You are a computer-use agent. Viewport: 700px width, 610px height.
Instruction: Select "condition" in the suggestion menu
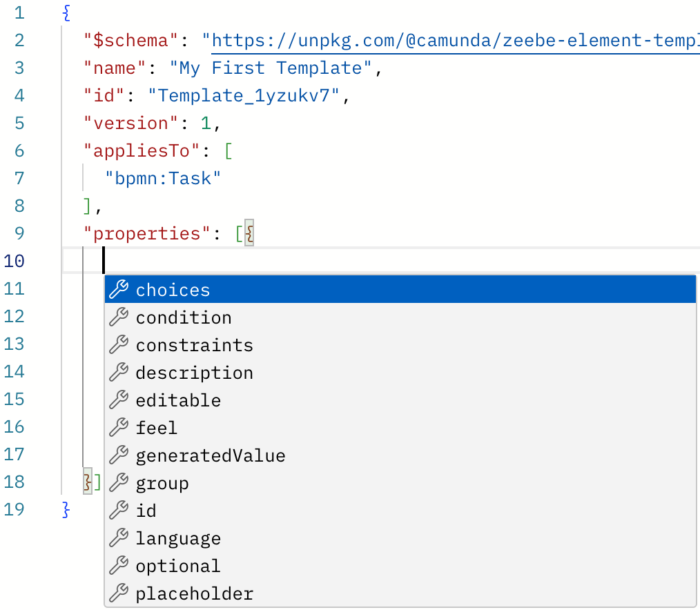[183, 317]
